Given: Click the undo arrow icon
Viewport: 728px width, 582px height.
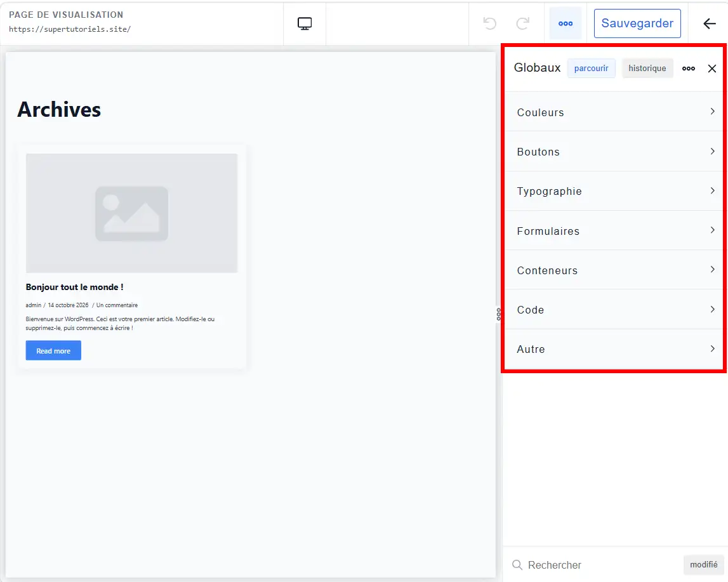Looking at the screenshot, I should pos(489,23).
